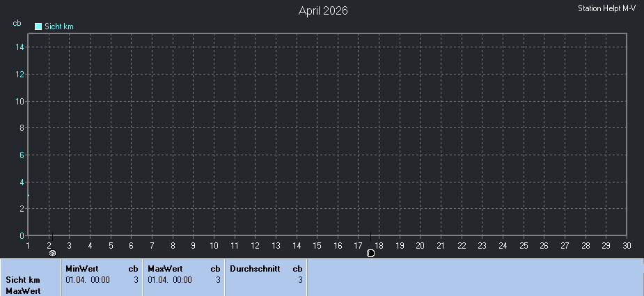Select the Sicht km legend label

click(x=59, y=26)
